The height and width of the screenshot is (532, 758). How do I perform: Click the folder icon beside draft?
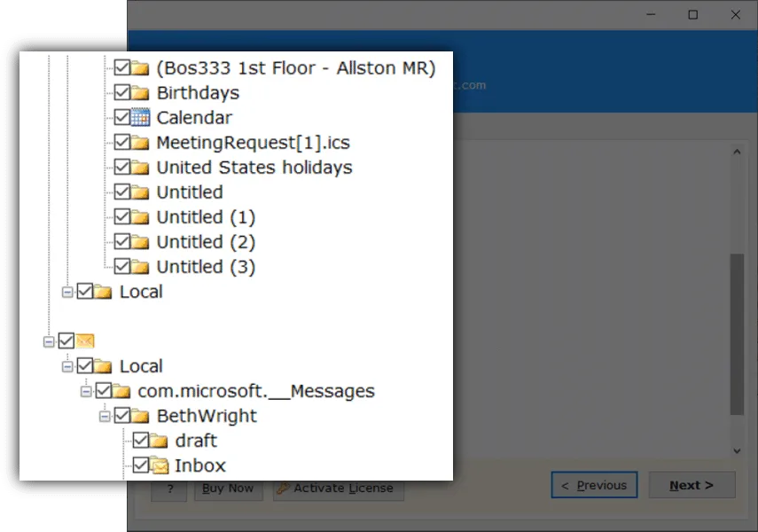click(x=158, y=440)
